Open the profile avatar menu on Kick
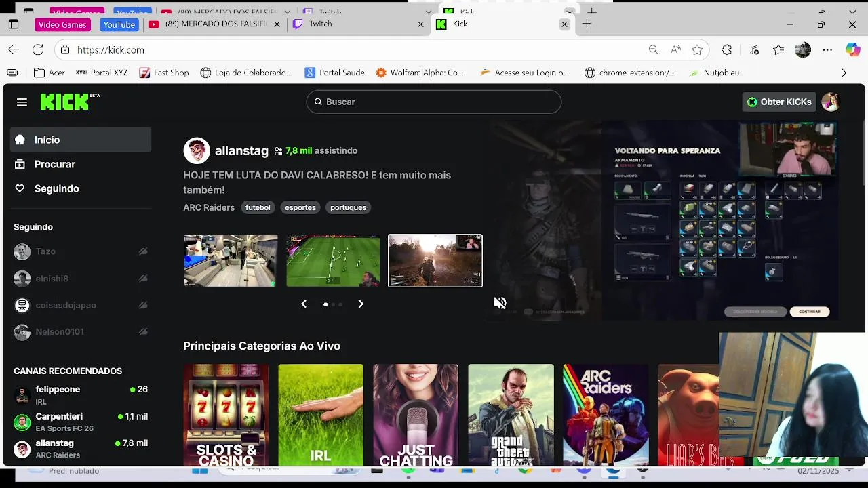The height and width of the screenshot is (488, 868). coord(830,102)
